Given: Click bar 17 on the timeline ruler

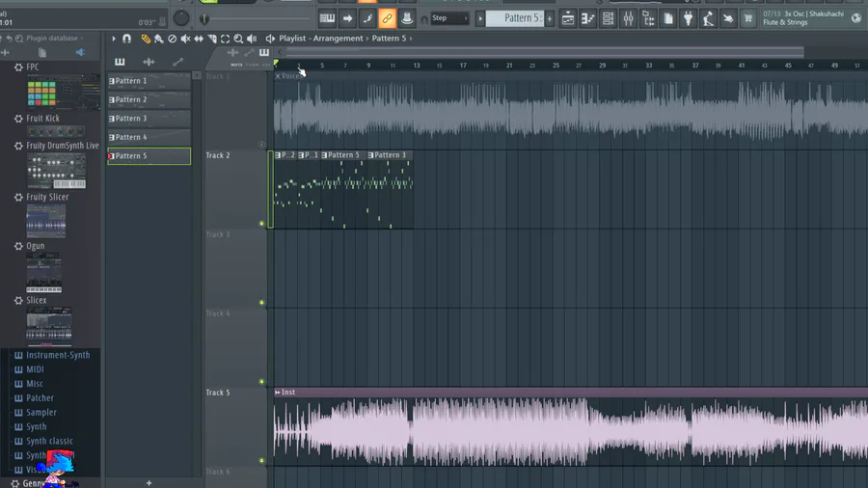Looking at the screenshot, I should point(463,66).
